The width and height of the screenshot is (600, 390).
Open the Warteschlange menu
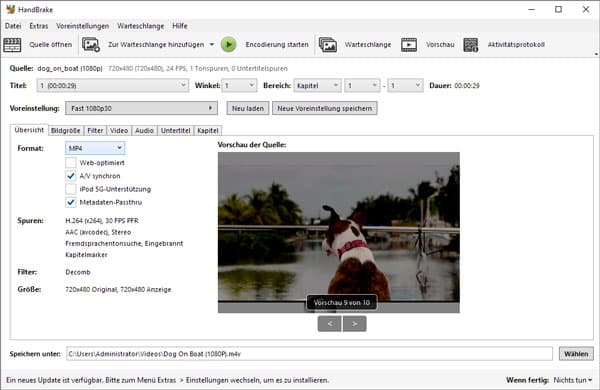click(140, 26)
